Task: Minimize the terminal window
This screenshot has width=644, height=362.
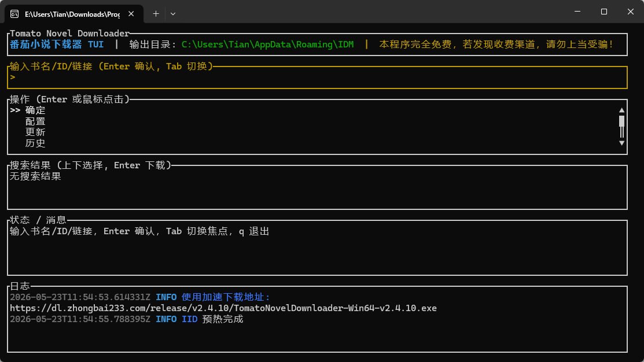Action: click(577, 12)
